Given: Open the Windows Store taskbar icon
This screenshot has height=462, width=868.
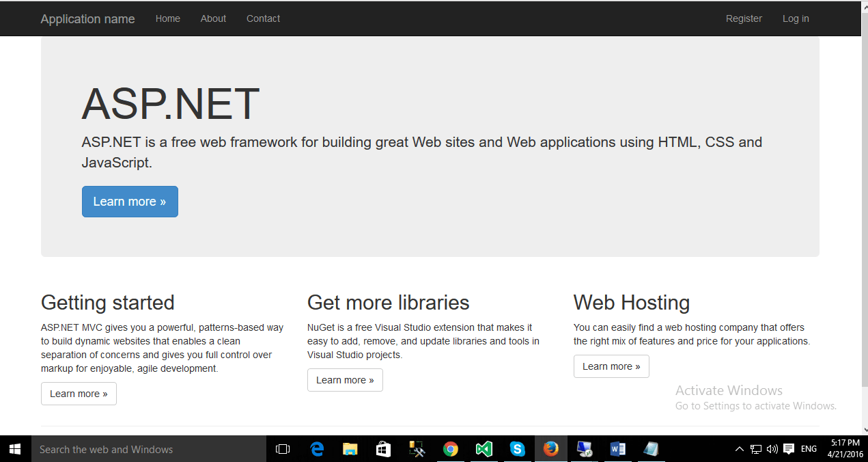Looking at the screenshot, I should [384, 449].
